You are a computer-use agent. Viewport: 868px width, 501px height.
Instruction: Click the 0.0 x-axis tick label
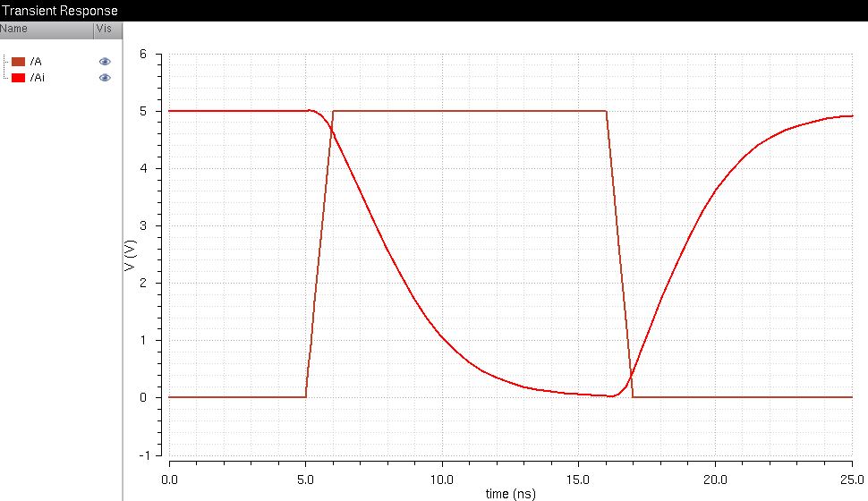point(169,480)
